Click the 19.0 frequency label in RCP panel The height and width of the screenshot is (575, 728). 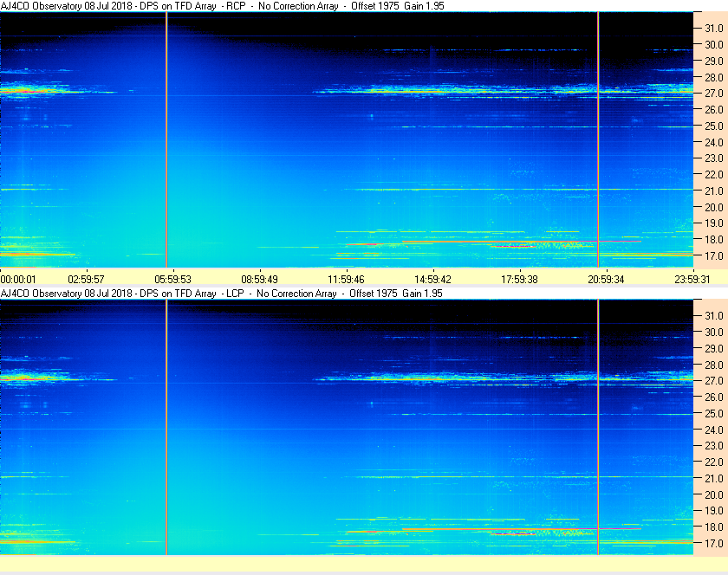tap(714, 223)
